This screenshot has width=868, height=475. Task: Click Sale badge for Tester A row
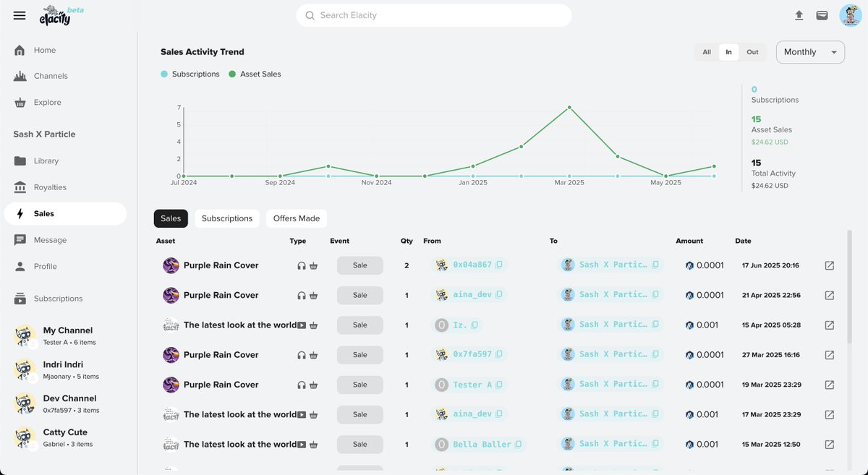point(360,385)
